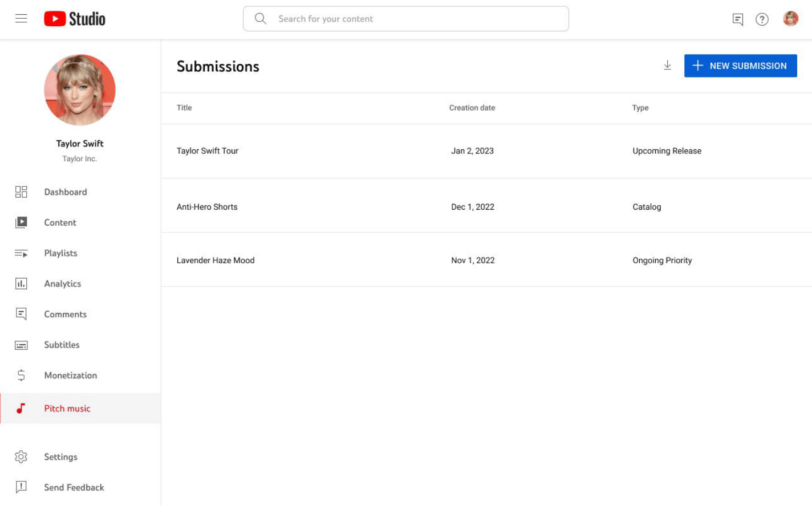Screen dimensions: 812x506
Task: Select Send Feedback label
Action: (x=74, y=487)
